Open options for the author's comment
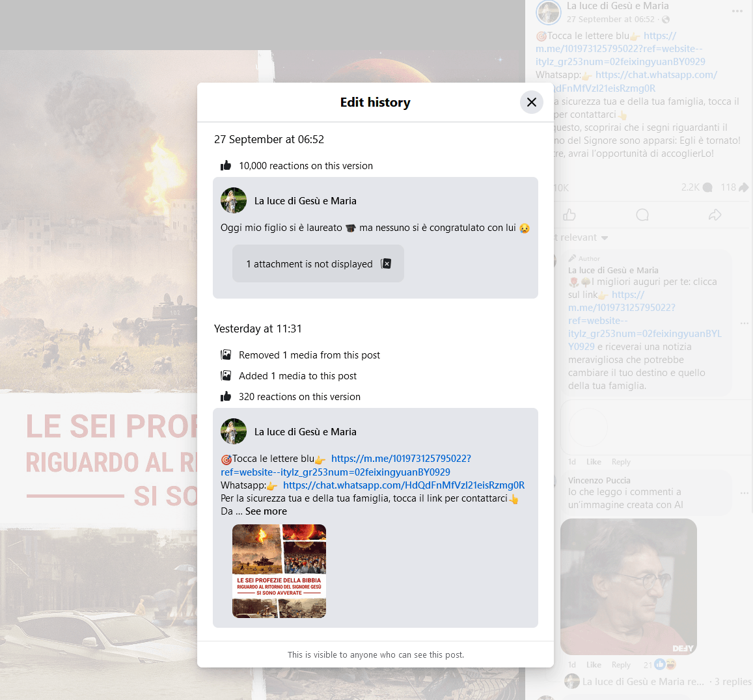The width and height of the screenshot is (753, 700). coord(745,323)
